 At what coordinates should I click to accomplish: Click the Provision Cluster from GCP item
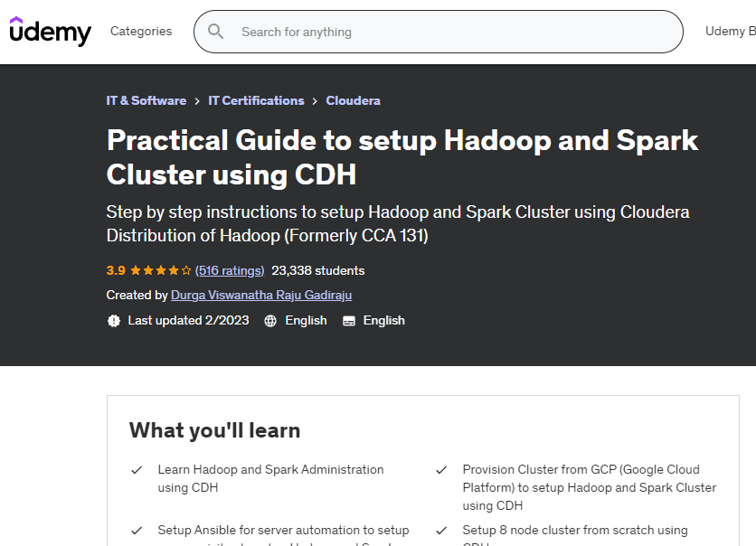[x=590, y=487]
